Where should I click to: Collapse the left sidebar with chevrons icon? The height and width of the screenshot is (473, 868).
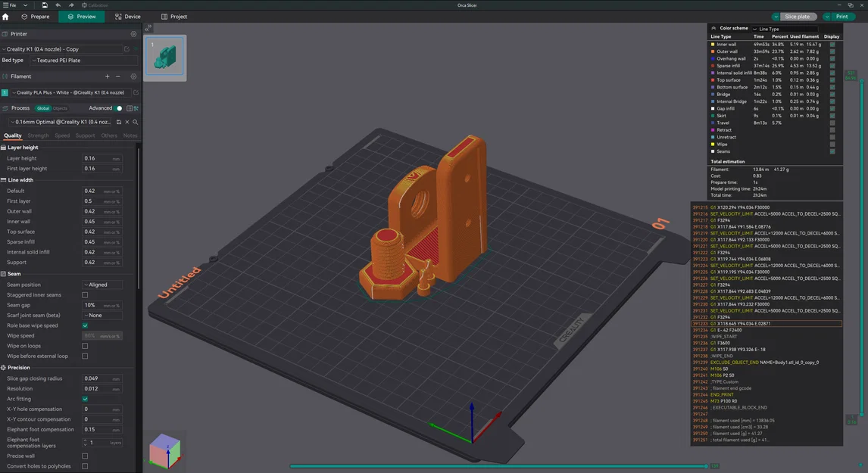(148, 28)
